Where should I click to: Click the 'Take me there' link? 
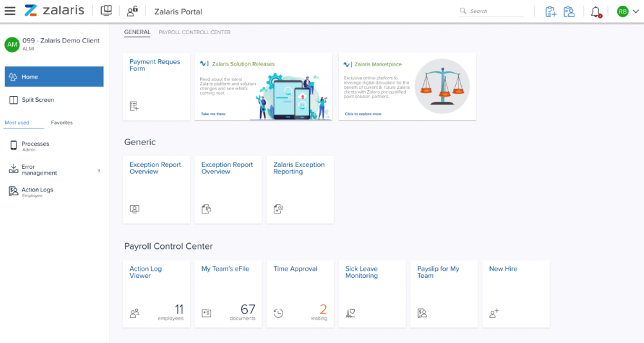click(213, 114)
